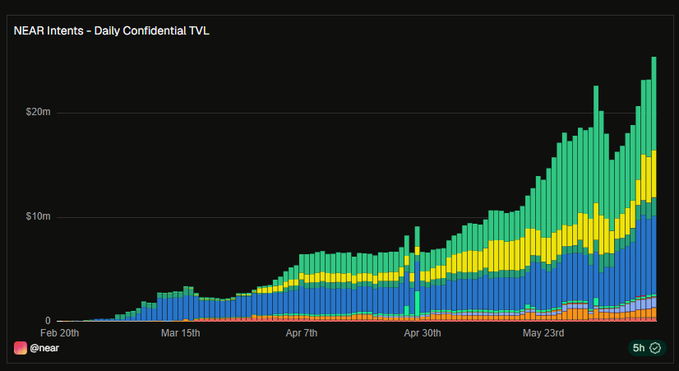
Task: Click the Mar 15th x-axis label
Action: click(x=181, y=333)
